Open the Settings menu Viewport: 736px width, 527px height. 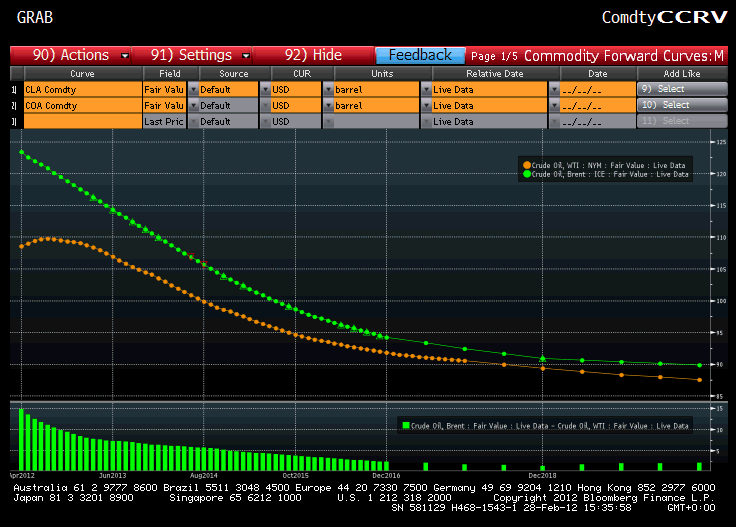pos(190,55)
